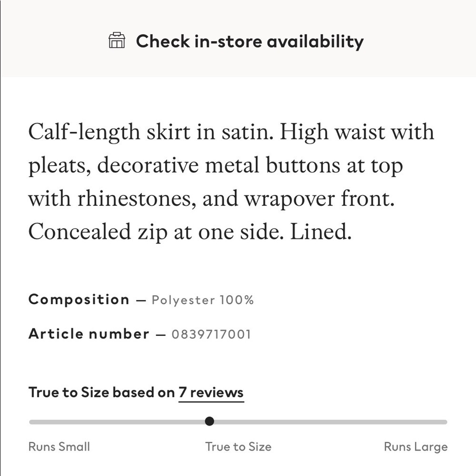Open the 7 reviews link
The width and height of the screenshot is (476, 476).
211,393
